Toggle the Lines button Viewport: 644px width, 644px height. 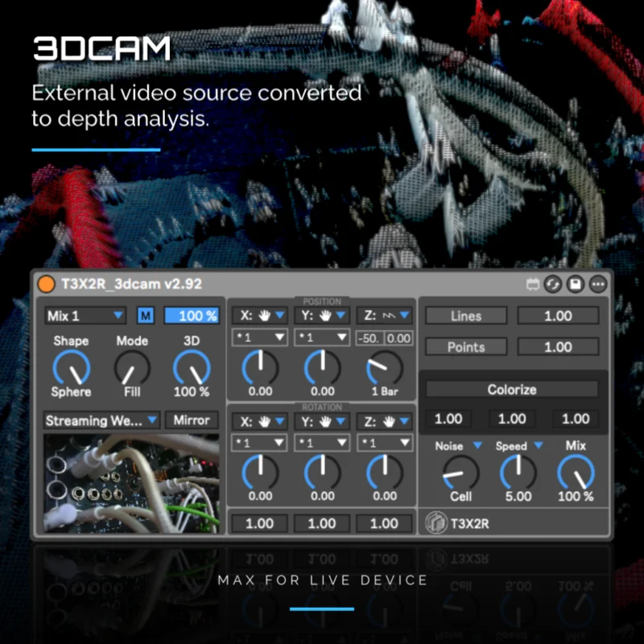466,316
